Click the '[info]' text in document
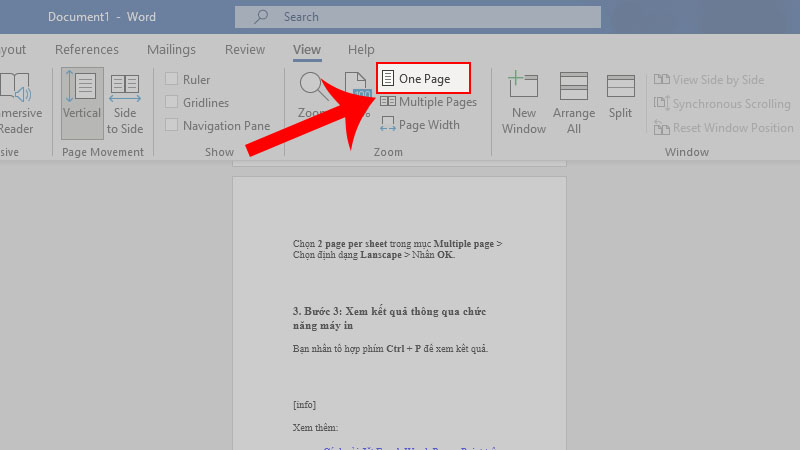The width and height of the screenshot is (800, 450). coord(305,405)
